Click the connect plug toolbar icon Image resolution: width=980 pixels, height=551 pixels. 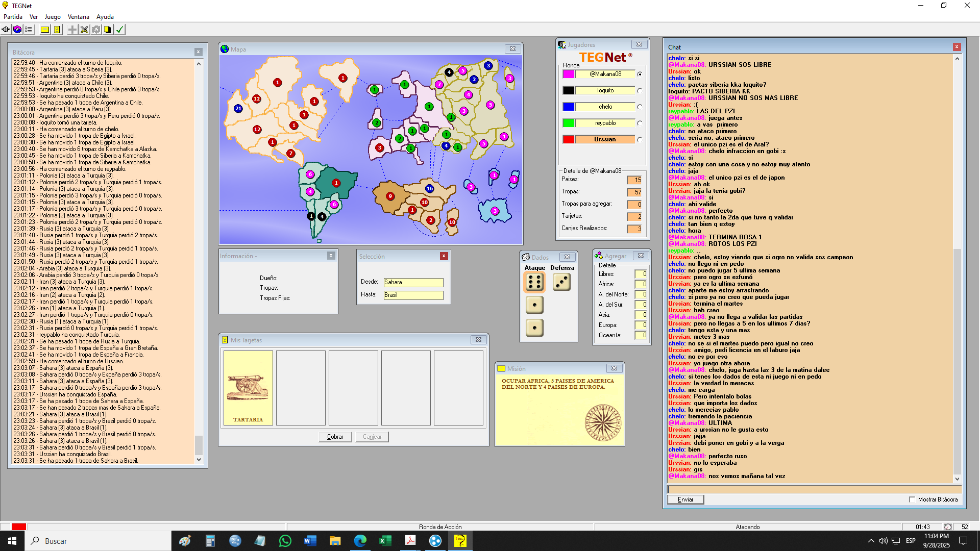click(6, 30)
